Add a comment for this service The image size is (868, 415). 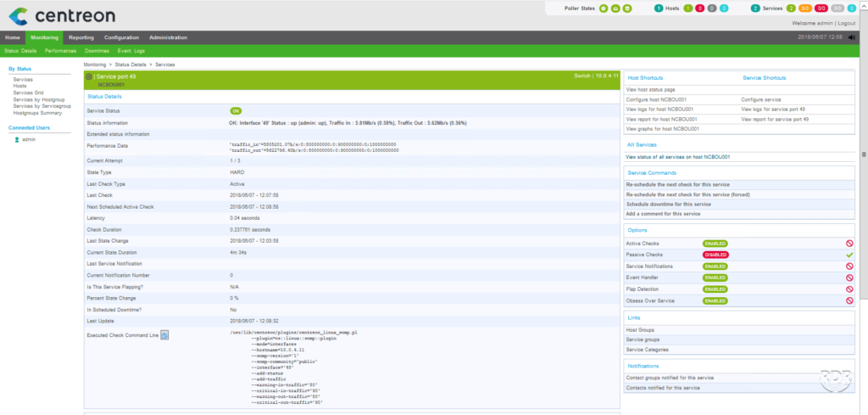pos(663,213)
